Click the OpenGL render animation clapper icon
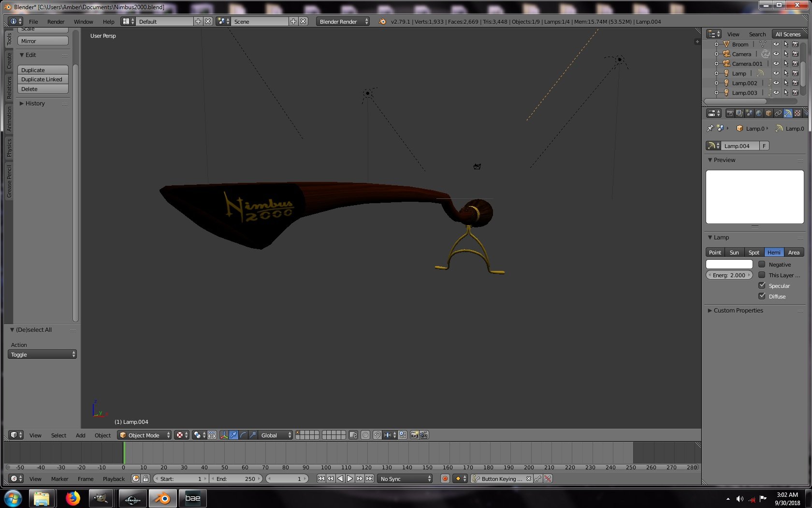 coord(424,435)
